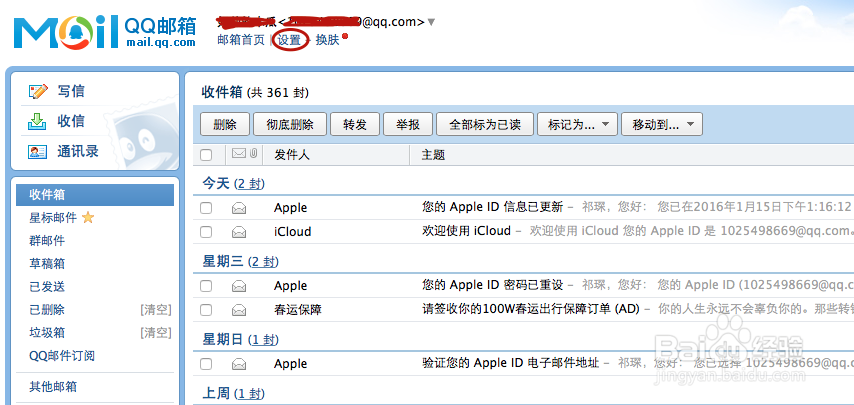Click the attachment paperclip column header icon
Image resolution: width=854 pixels, height=405 pixels.
click(253, 154)
